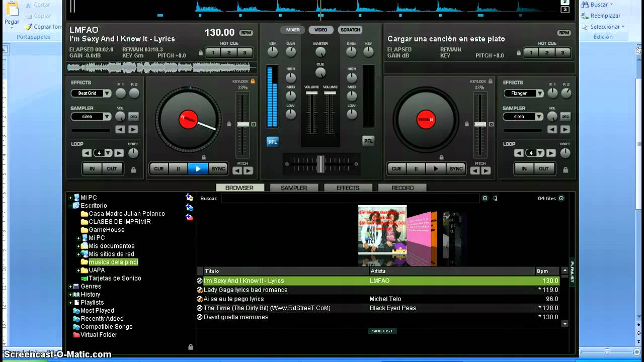Click CUE on the right deck
644x362 pixels.
[x=396, y=169]
